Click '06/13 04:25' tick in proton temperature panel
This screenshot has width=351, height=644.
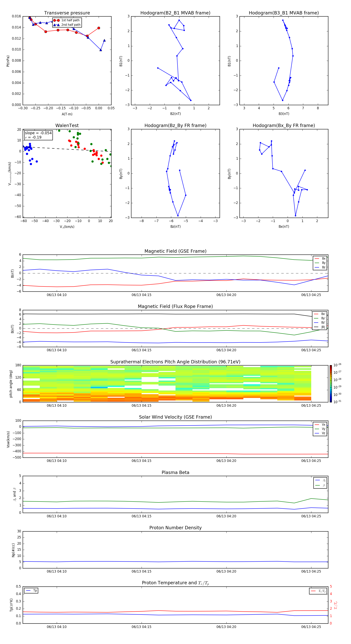[311, 627]
